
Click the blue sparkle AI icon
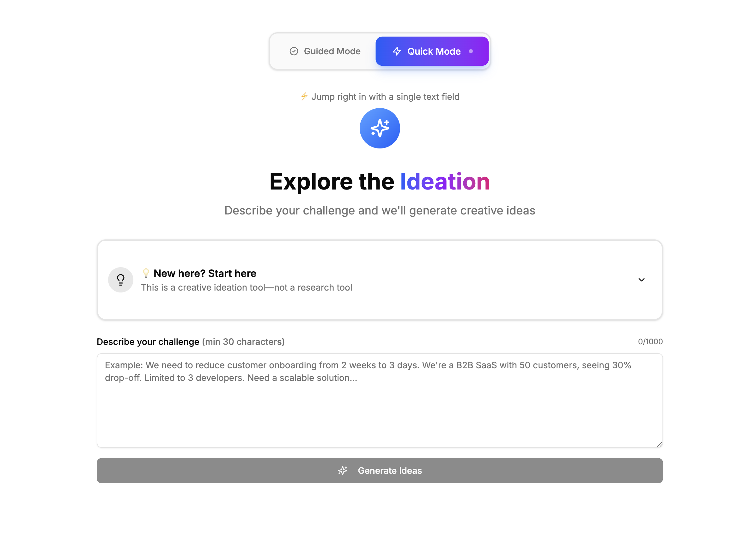[x=380, y=128]
